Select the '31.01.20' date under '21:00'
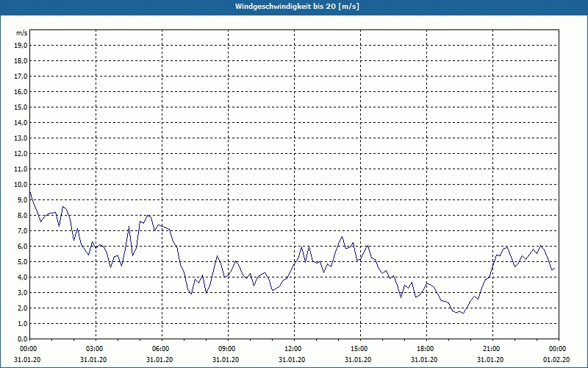Viewport: 588px width, 368px height. [x=490, y=360]
